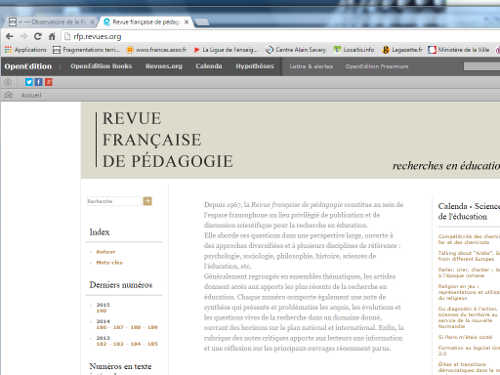Click inside the Recherche search field
The height and width of the screenshot is (375, 500).
point(114,201)
